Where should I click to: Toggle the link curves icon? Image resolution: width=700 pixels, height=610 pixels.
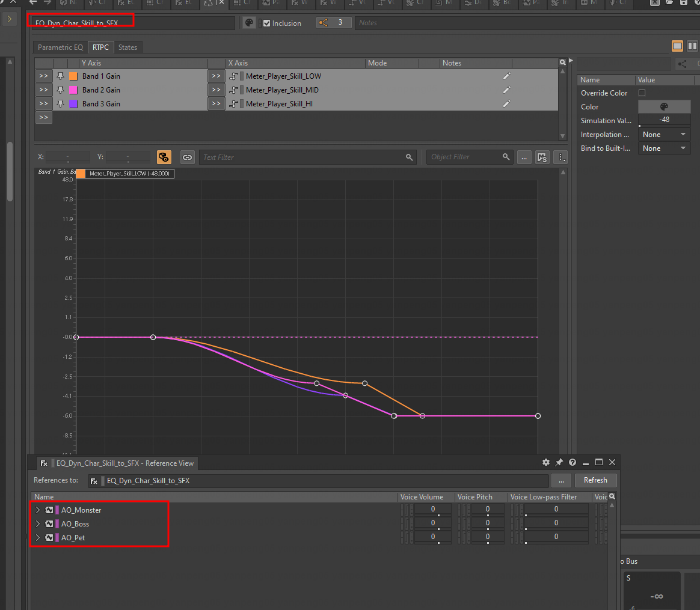point(187,157)
